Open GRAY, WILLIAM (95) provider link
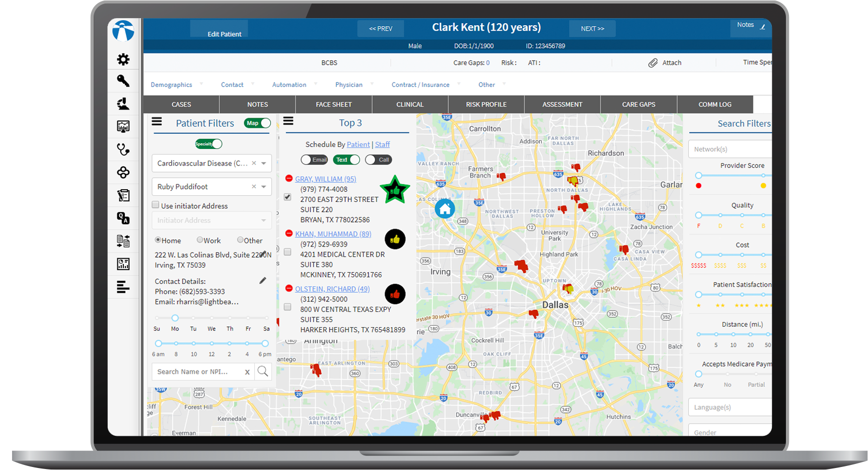Screen dimensions: 868x470 [x=325, y=179]
